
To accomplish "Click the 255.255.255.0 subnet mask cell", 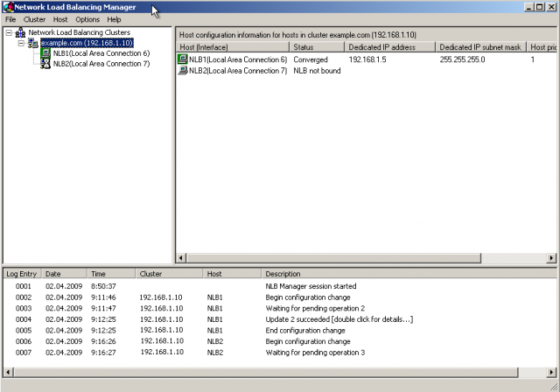I will pyautogui.click(x=462, y=59).
